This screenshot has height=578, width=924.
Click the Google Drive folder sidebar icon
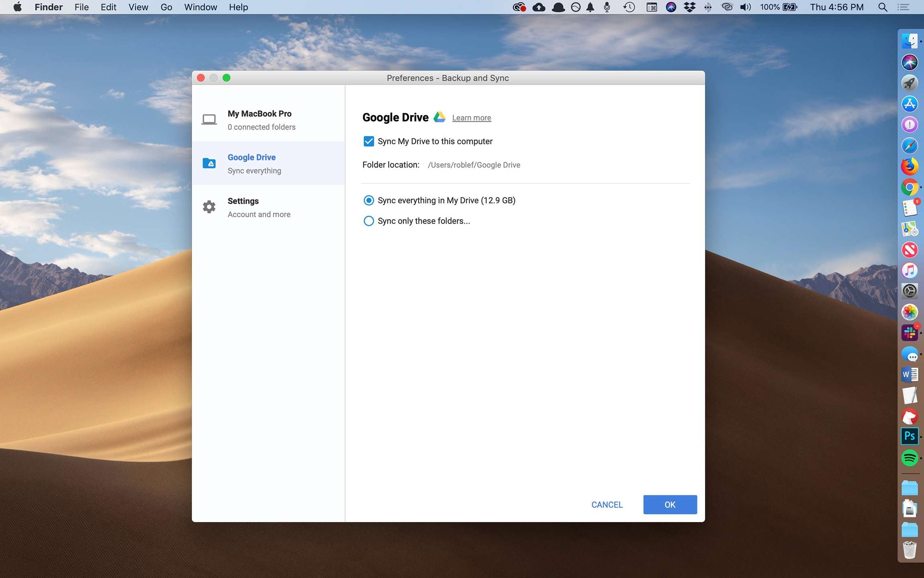click(x=209, y=163)
